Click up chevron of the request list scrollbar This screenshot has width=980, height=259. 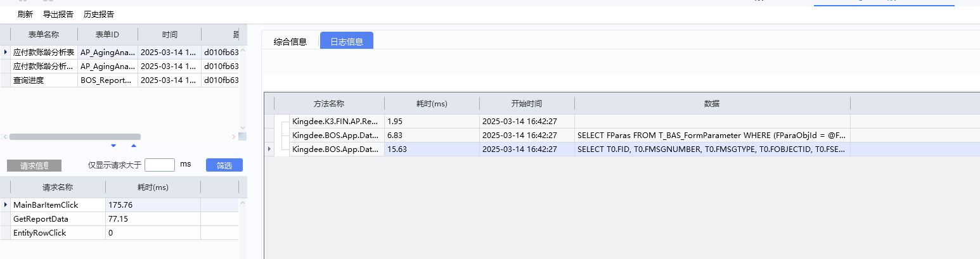tap(242, 202)
